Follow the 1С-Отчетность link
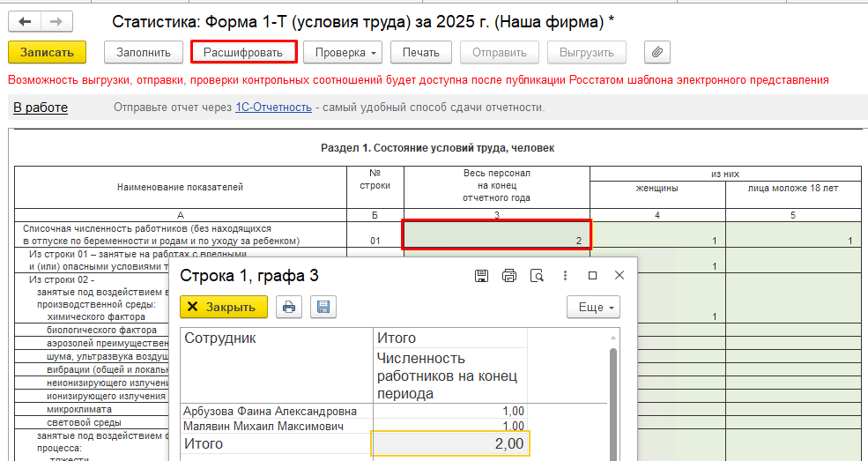The image size is (868, 461). coord(273,108)
